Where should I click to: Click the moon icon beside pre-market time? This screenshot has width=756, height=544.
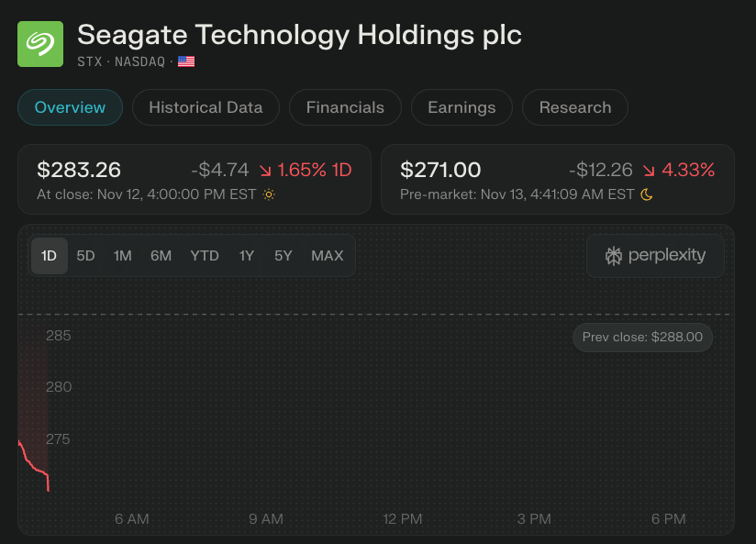pyautogui.click(x=647, y=194)
